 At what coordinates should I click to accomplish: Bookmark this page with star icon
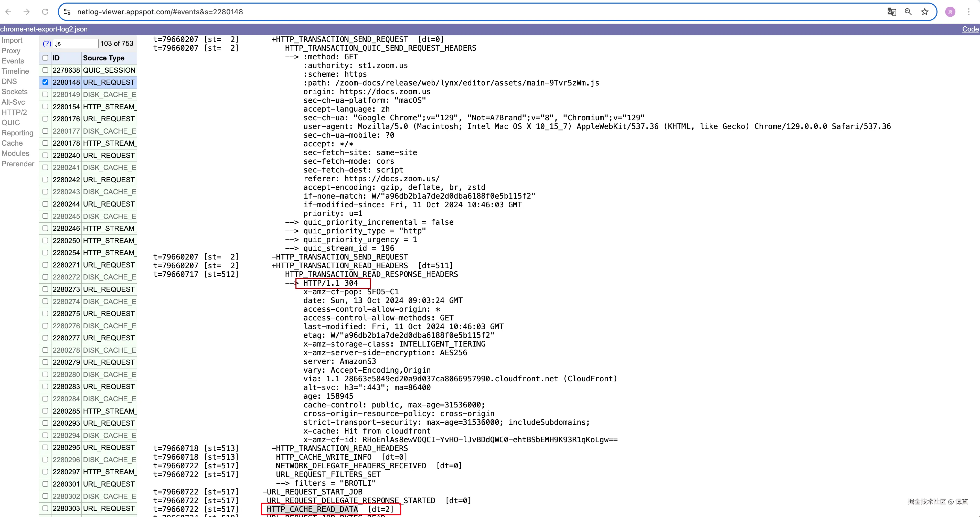tap(925, 12)
